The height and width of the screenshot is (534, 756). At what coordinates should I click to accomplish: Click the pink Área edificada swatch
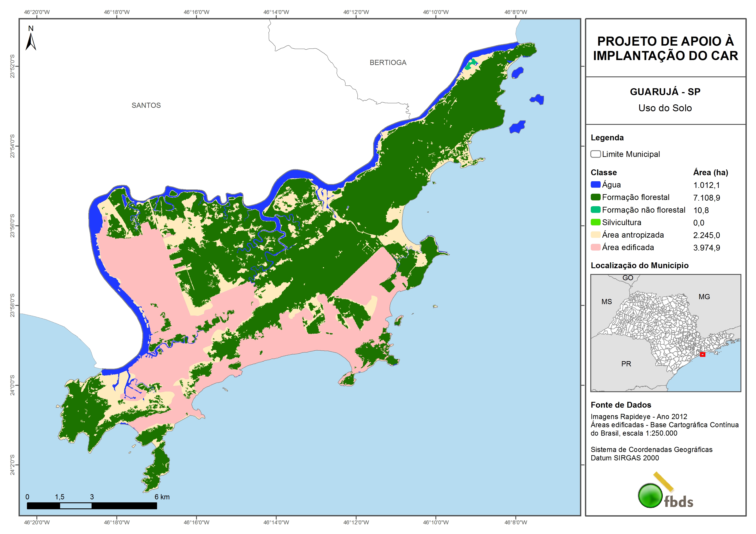click(x=595, y=247)
